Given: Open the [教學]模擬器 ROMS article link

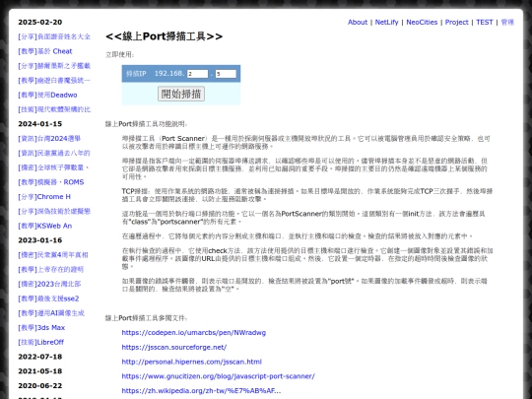Looking at the screenshot, I should point(51,182).
